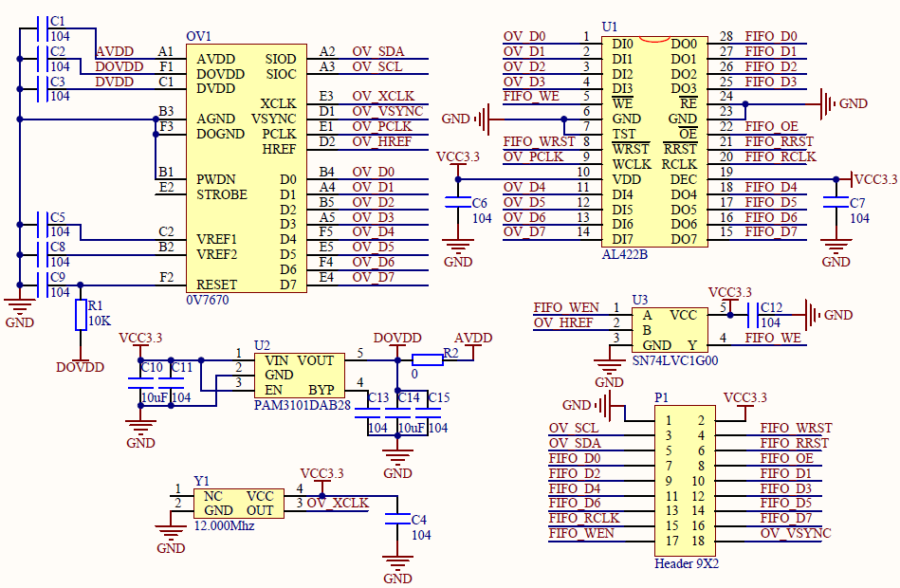Viewport: 900px width, 588px height.
Task: Click the OV_VSYNC label on header P1
Action: coord(795,533)
